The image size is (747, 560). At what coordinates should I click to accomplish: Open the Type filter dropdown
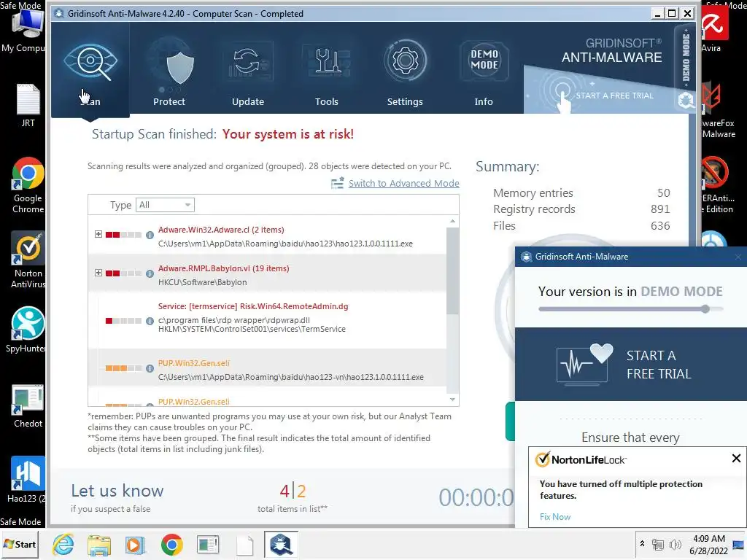click(165, 205)
